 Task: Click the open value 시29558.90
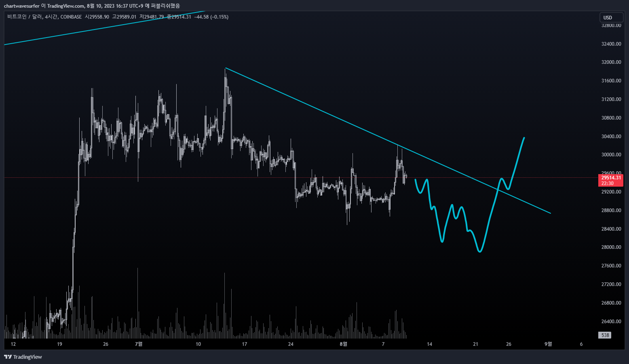[97, 17]
